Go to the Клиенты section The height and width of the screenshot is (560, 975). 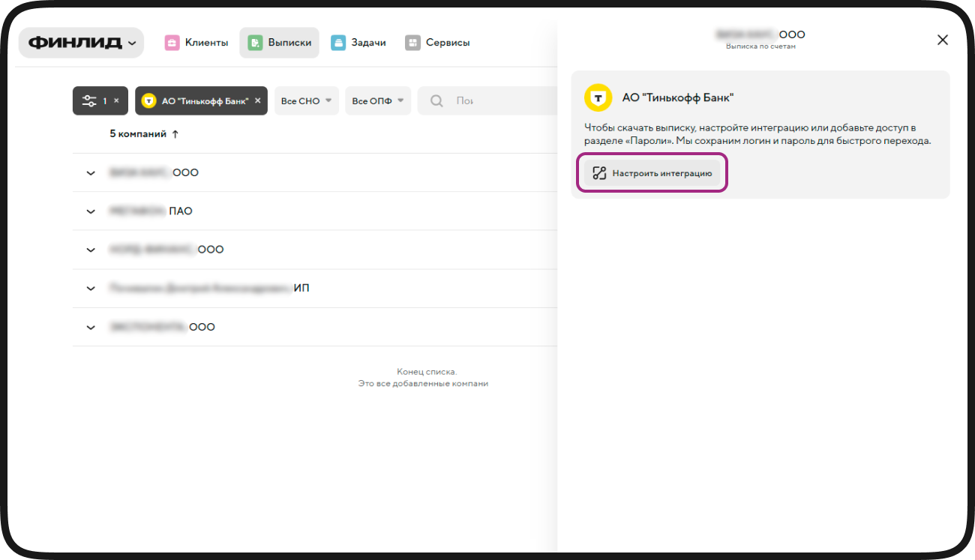(196, 43)
